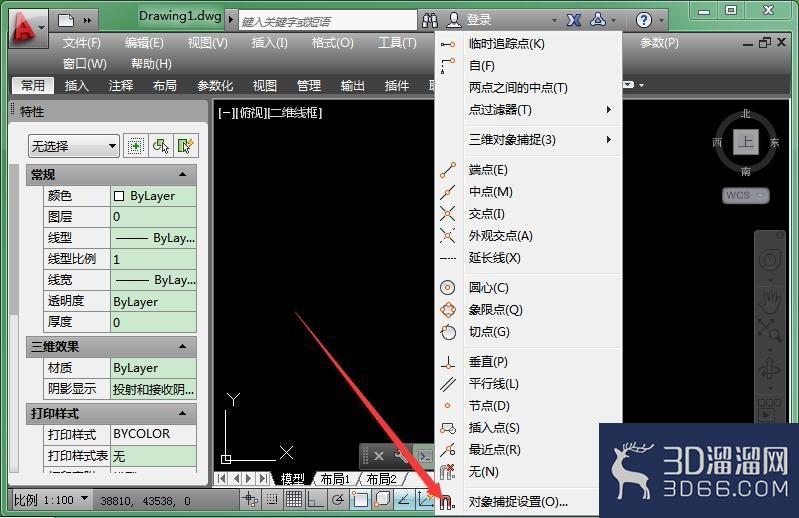Viewport: 799px width, 518px height.
Task: Click the Endpoint snap icon in menu
Action: [447, 170]
